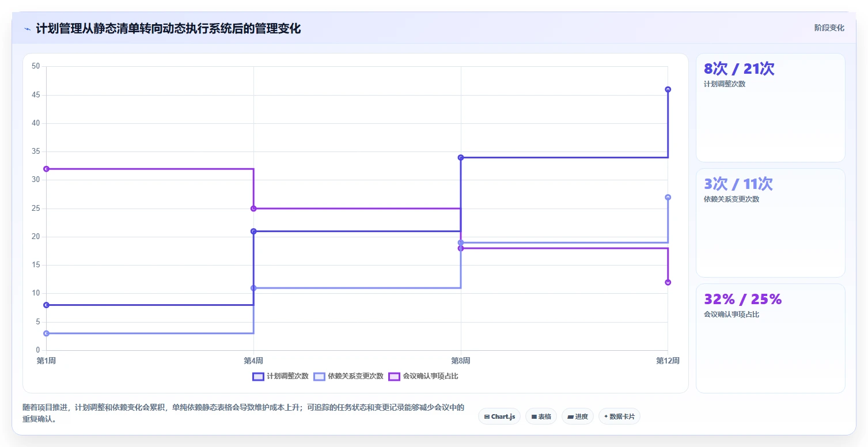The image size is (868, 447).
Task: Select 计划调整次数 data point at 第8周 (34)
Action: [460, 157]
